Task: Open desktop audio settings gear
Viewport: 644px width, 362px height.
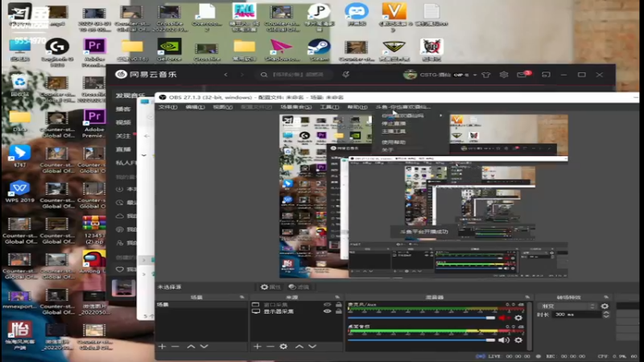Action: point(518,339)
